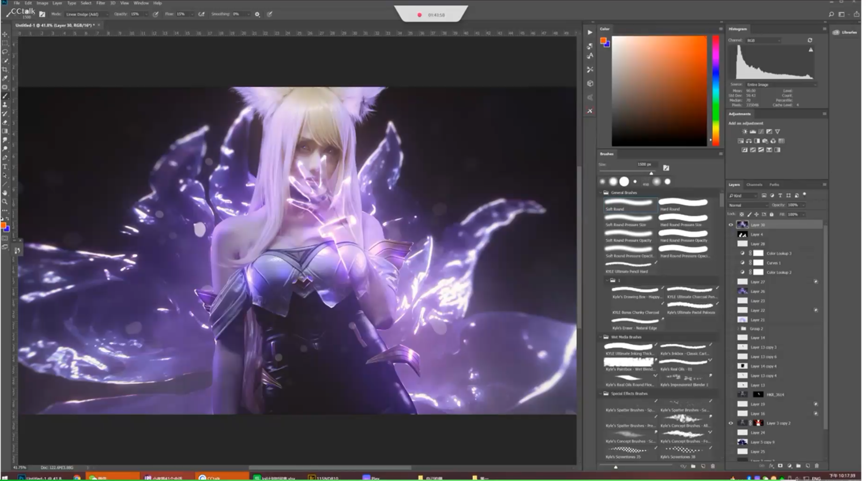868x481 pixels.
Task: Click the histogram cached data warning triangle
Action: tap(811, 50)
